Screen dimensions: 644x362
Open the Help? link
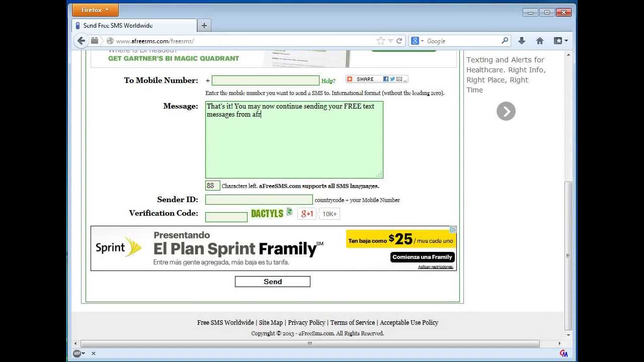(328, 81)
